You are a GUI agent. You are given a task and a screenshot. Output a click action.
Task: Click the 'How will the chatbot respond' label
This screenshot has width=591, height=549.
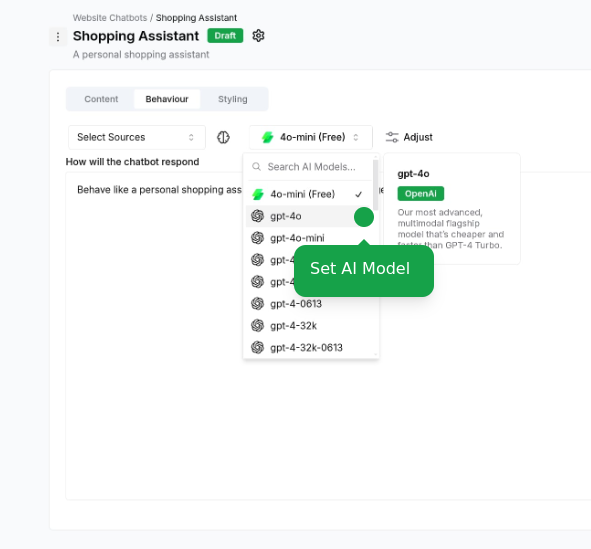pyautogui.click(x=132, y=162)
